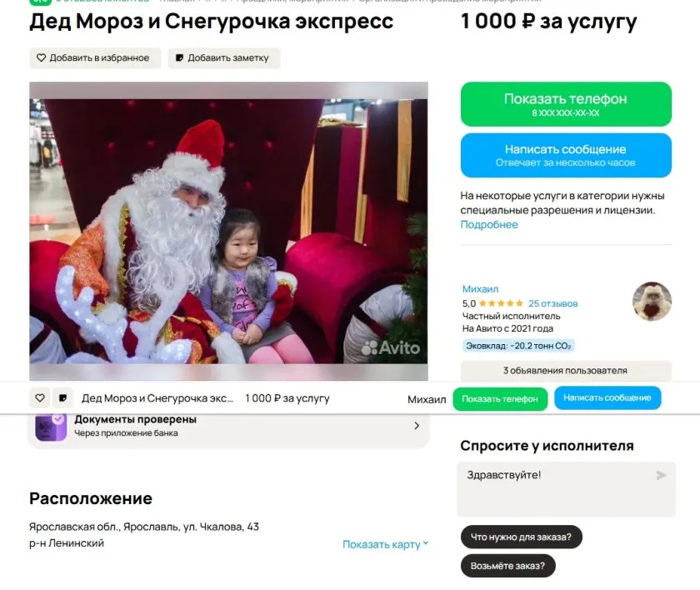Click the main Ded Moroz photo
This screenshot has height=590, width=700.
pyautogui.click(x=228, y=231)
